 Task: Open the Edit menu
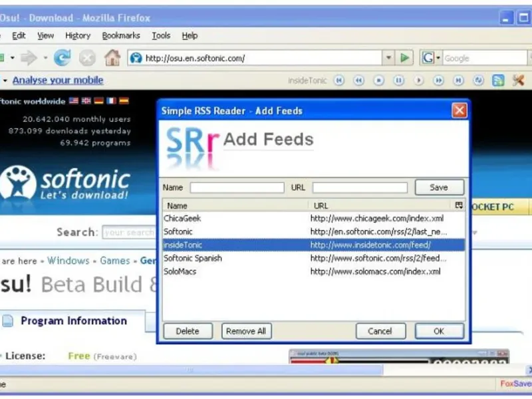[x=19, y=36]
